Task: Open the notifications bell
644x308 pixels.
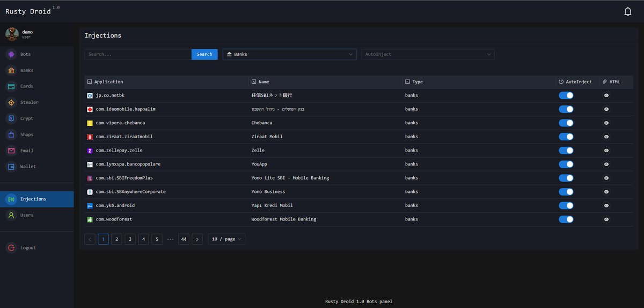Action: [x=627, y=11]
